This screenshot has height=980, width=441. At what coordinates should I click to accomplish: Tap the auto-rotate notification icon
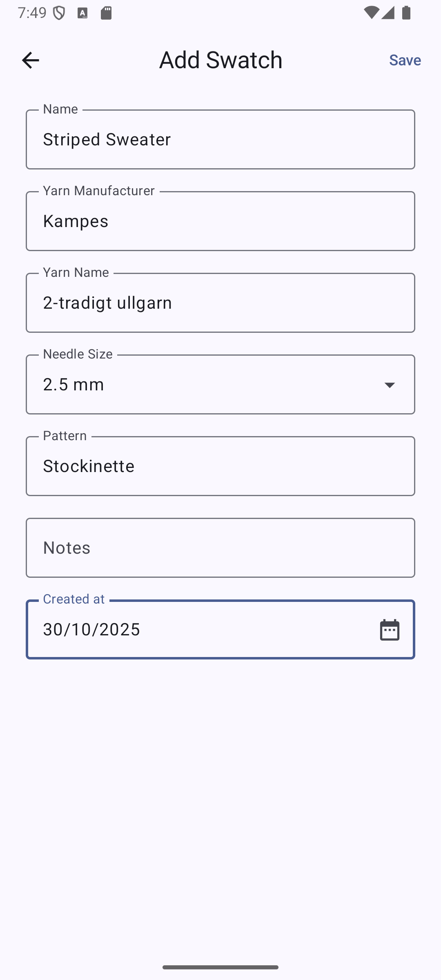(82, 13)
